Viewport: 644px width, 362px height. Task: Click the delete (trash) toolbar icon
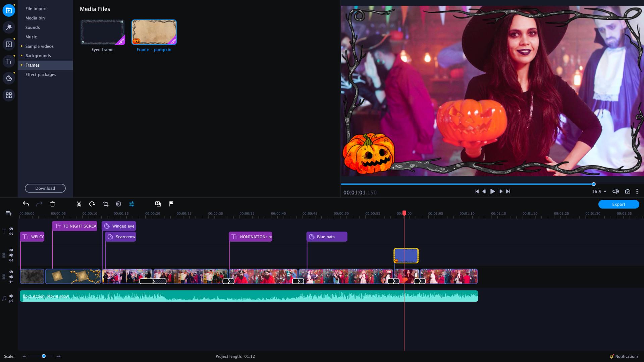point(52,204)
